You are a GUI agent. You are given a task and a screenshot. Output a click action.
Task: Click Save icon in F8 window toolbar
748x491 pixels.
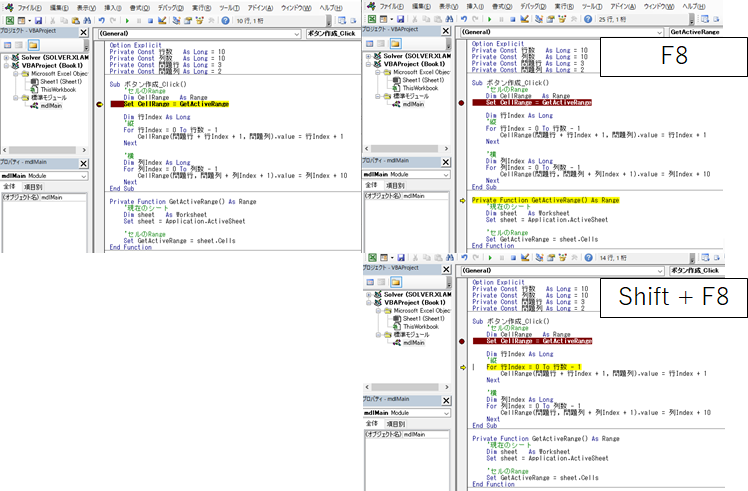400,19
